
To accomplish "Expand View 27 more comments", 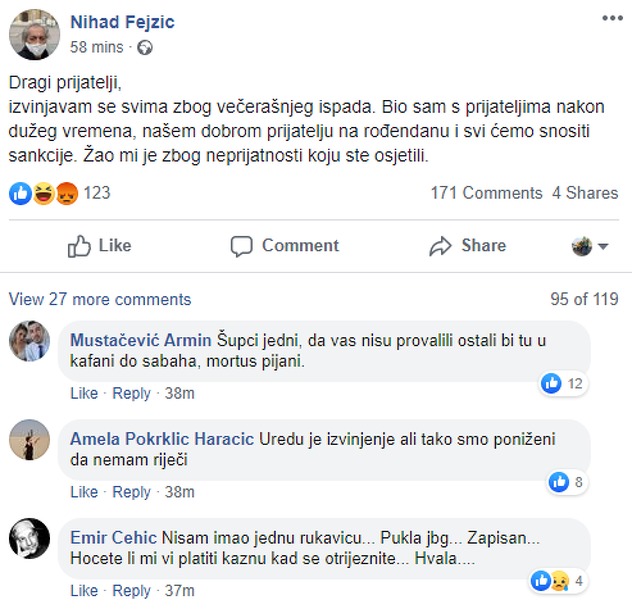I will click(100, 299).
